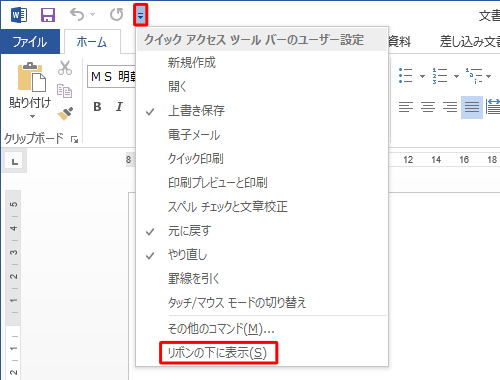
Task: Align text to the right
Action: 450,107
